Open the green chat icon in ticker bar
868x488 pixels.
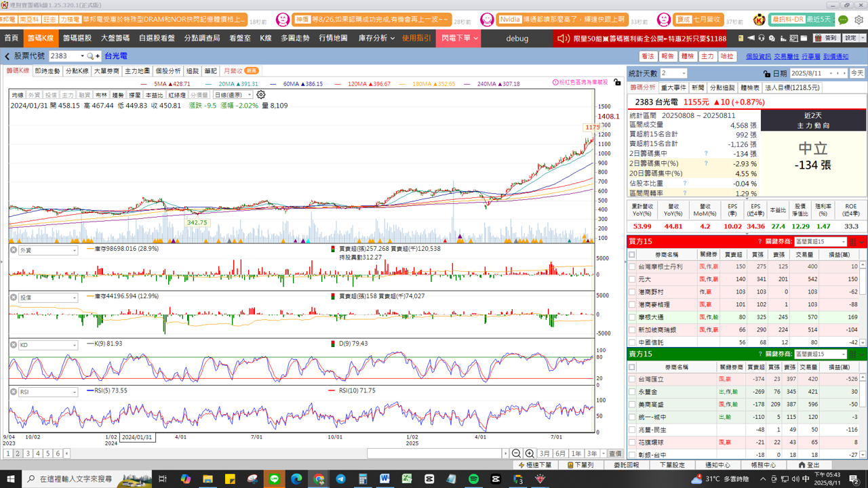(x=843, y=20)
